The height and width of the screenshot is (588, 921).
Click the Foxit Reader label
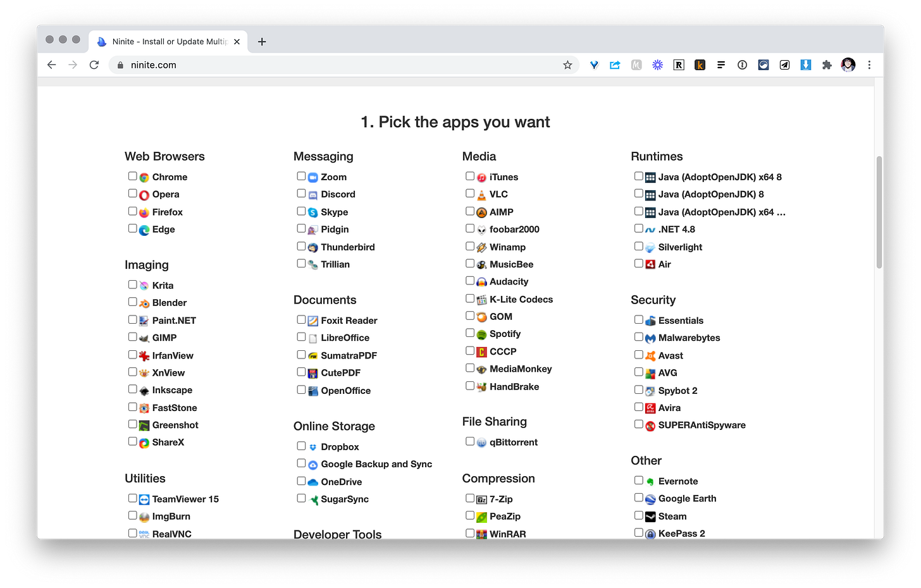349,321
